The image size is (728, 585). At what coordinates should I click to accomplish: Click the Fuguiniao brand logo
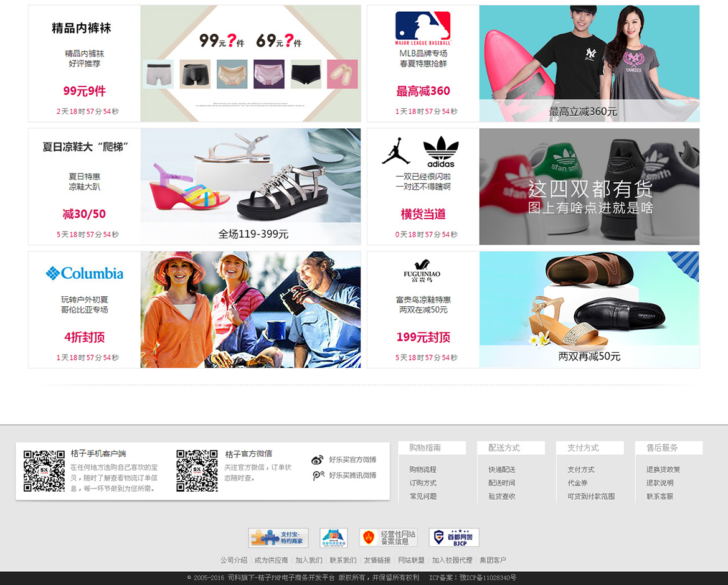coord(422,271)
